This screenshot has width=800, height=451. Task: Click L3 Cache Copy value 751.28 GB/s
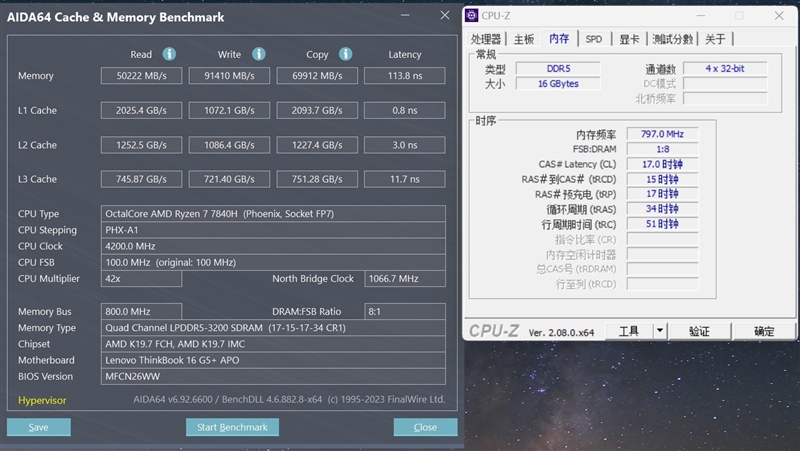317,179
